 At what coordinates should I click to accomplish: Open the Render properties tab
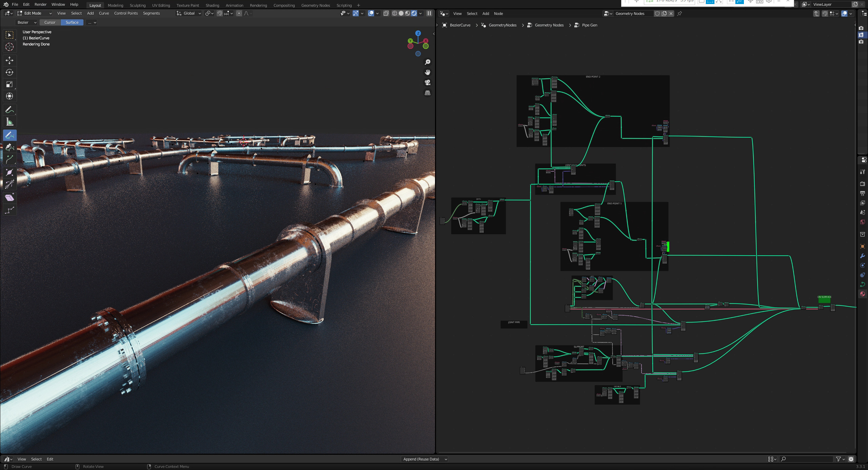tap(863, 184)
